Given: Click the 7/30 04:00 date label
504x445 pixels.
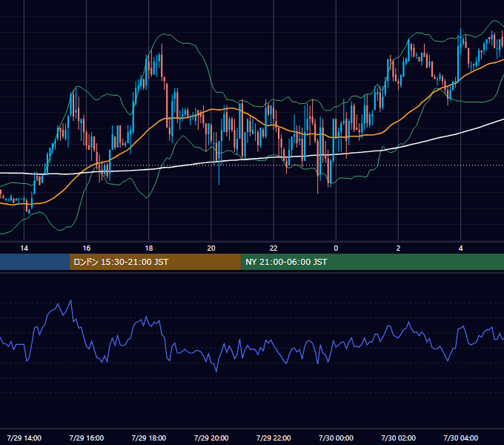Looking at the screenshot, I should pos(460,438).
